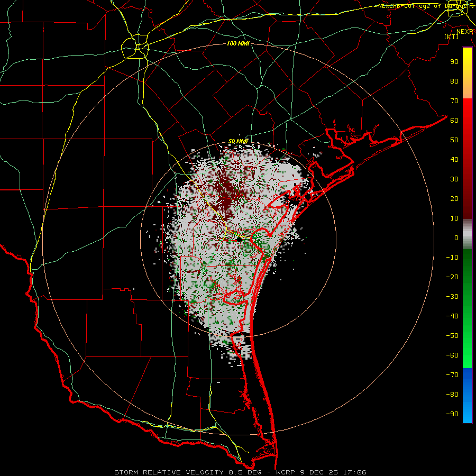Click the 100 NMI range ring label
Screen dimensions: 476x476
click(x=238, y=44)
